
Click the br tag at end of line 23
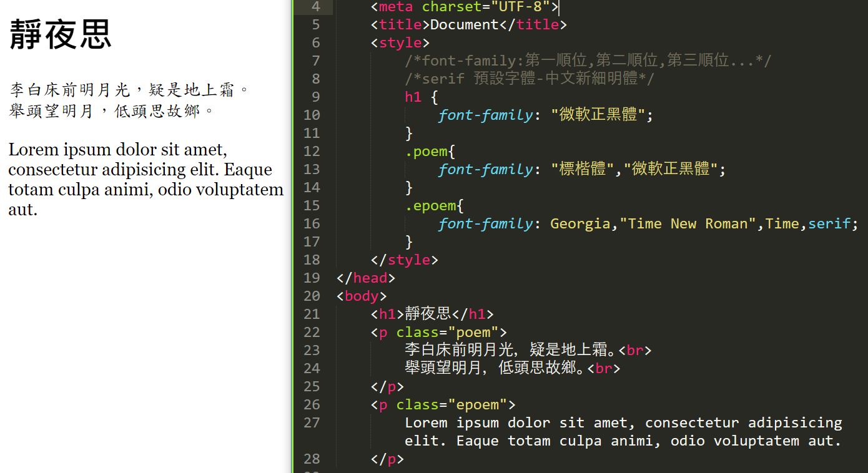pyautogui.click(x=635, y=350)
